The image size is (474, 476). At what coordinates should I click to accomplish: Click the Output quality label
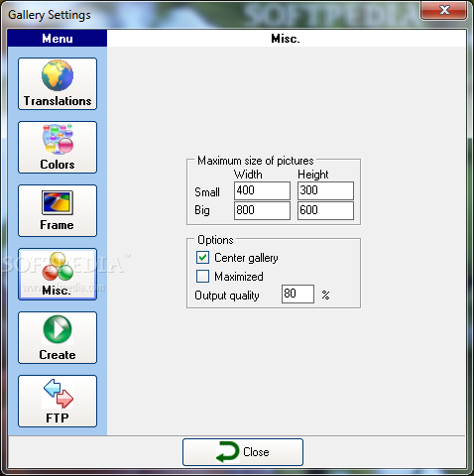(x=227, y=296)
